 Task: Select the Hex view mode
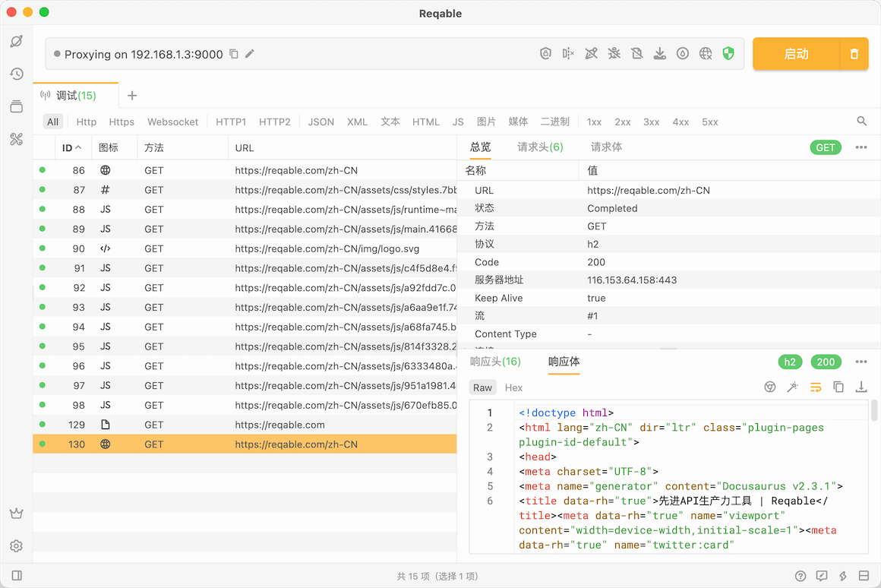click(513, 387)
